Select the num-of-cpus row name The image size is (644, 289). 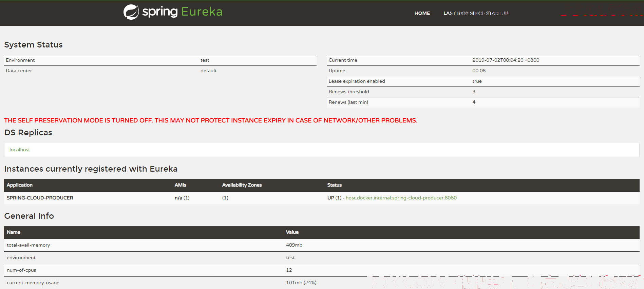[21, 270]
